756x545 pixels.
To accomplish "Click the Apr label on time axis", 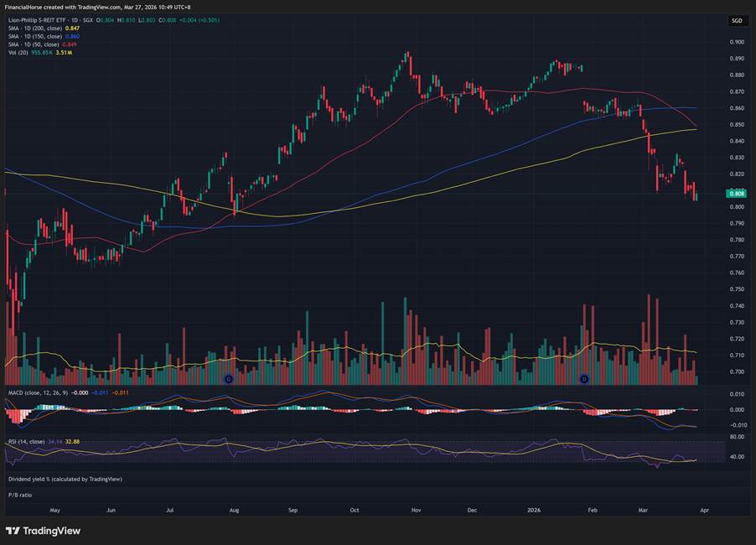I will [705, 509].
